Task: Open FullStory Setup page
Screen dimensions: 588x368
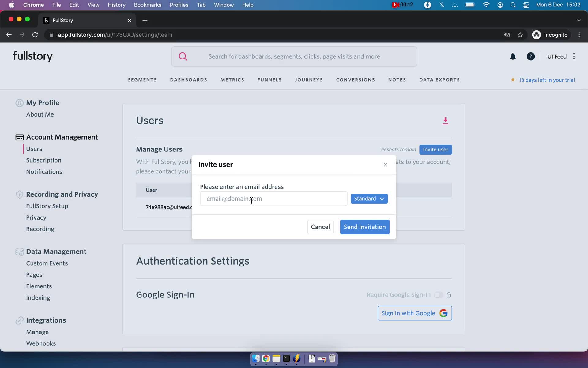Action: click(47, 206)
